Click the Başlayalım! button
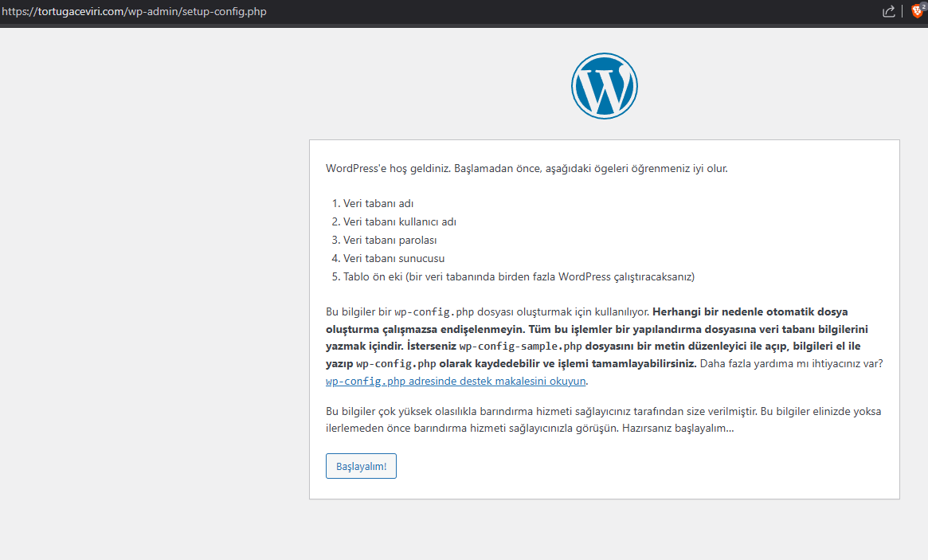The image size is (928, 560). click(x=361, y=466)
